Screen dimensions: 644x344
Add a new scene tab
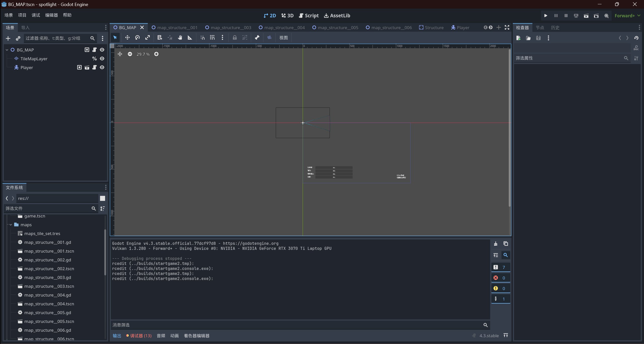click(499, 27)
